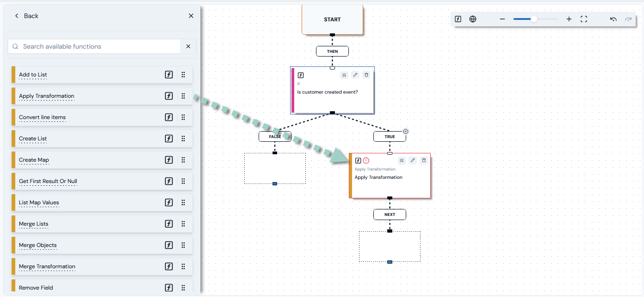Click the zoom slider handle
Screen dimensions: 644x297
[x=533, y=19]
